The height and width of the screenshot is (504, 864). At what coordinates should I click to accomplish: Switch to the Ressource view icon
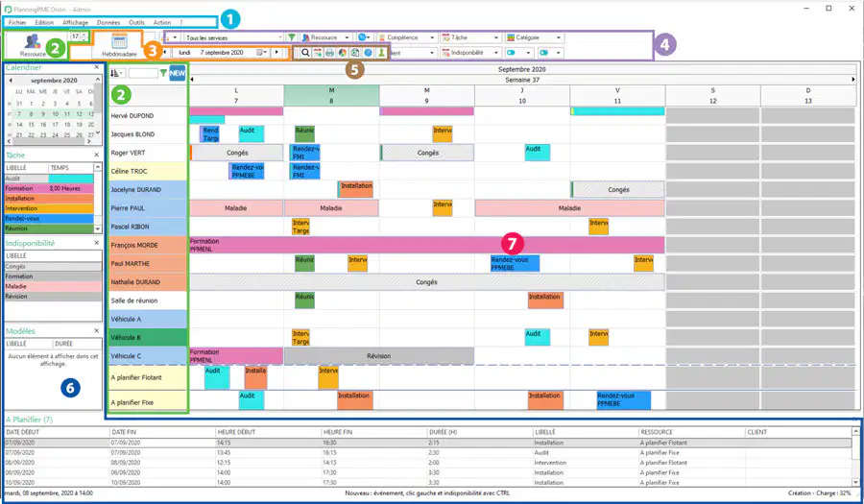(x=32, y=42)
